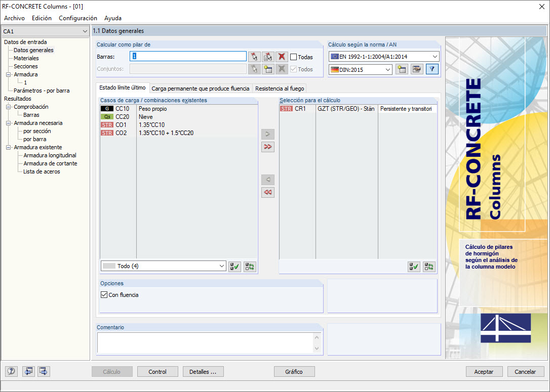The width and height of the screenshot is (550, 392).
Task: Apply the norm filter funnel icon
Action: 431,69
